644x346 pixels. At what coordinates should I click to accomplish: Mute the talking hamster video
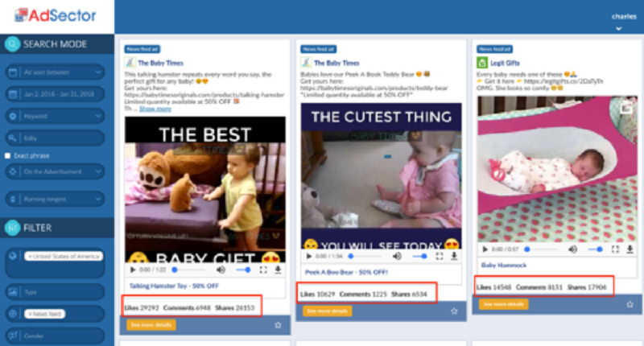(221, 270)
